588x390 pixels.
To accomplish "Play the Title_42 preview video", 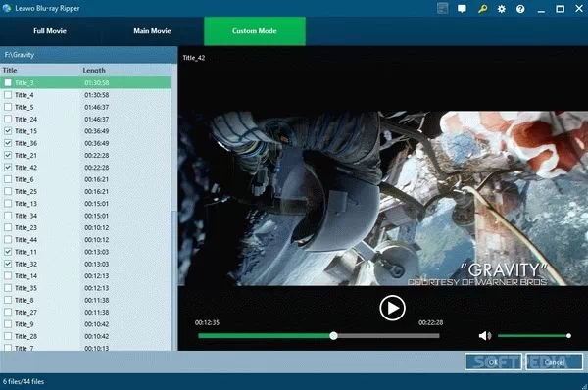I will [392, 308].
